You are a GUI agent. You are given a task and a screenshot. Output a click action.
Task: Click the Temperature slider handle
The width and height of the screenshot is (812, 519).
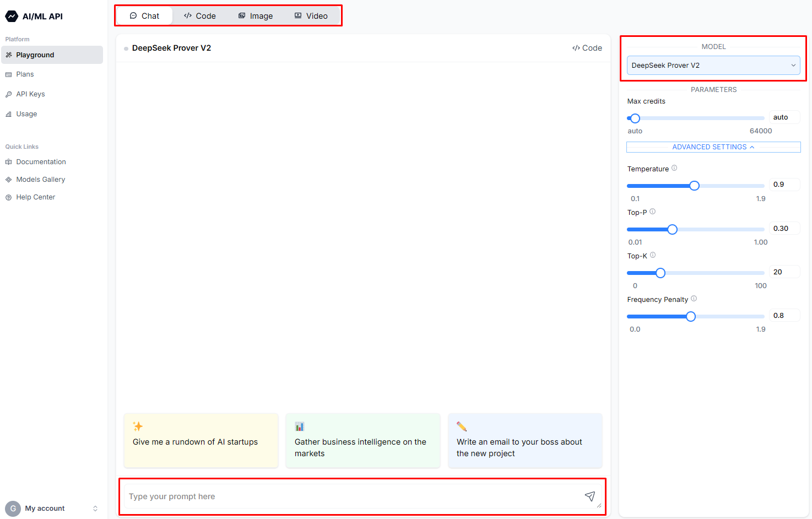[695, 186]
